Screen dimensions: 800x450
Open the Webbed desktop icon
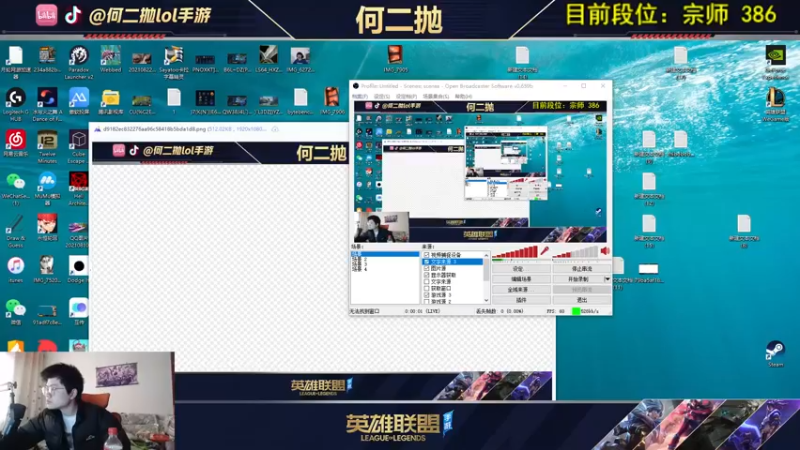pos(110,57)
